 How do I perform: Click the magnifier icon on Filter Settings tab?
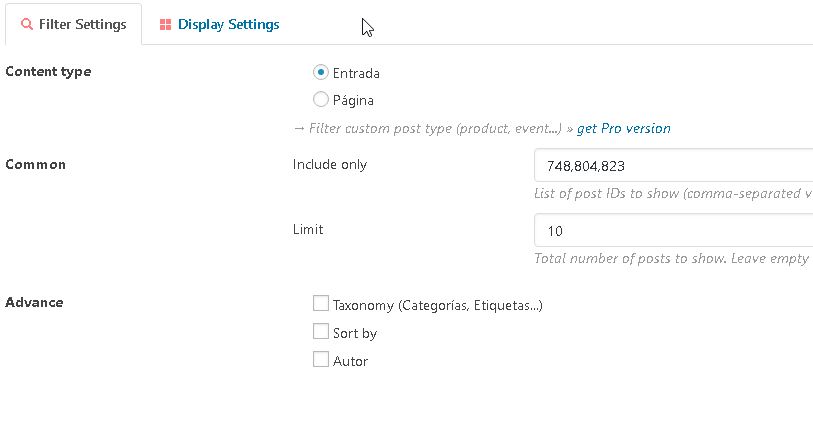27,24
